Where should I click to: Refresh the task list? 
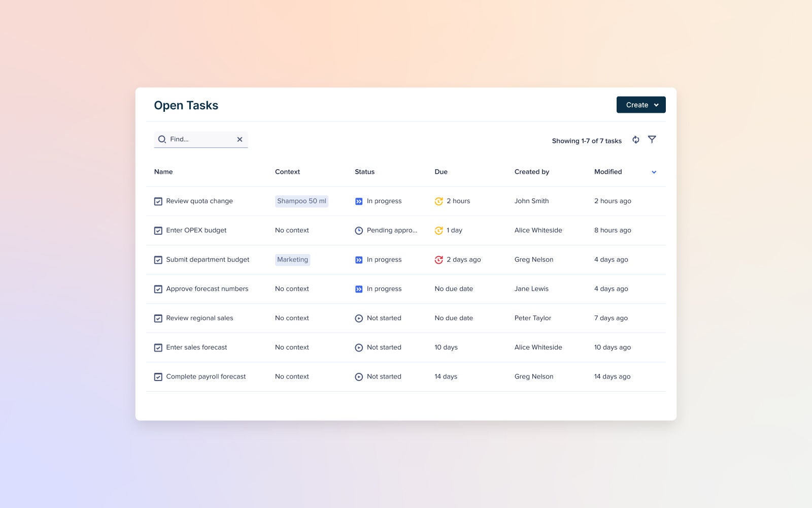635,140
